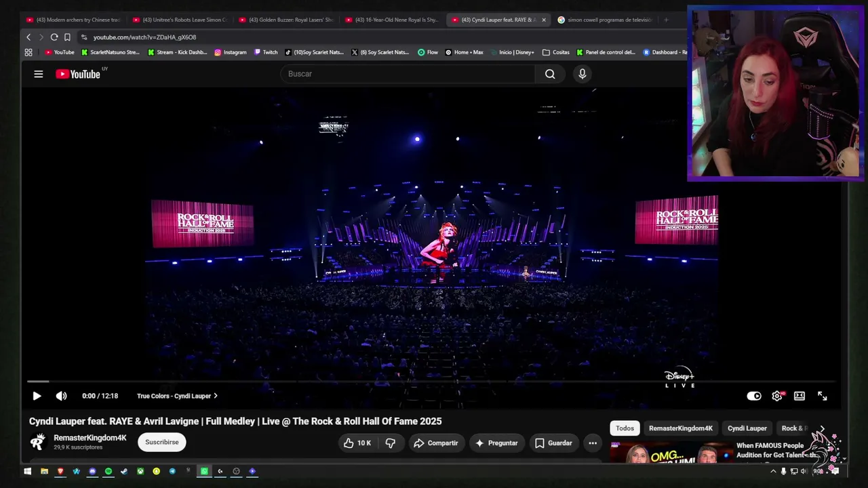Open the Windows Start menu
Viewport: 868px width, 488px height.
click(x=28, y=471)
